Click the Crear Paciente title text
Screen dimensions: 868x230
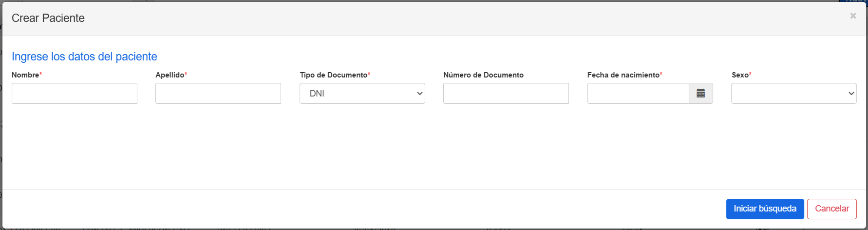(x=48, y=18)
